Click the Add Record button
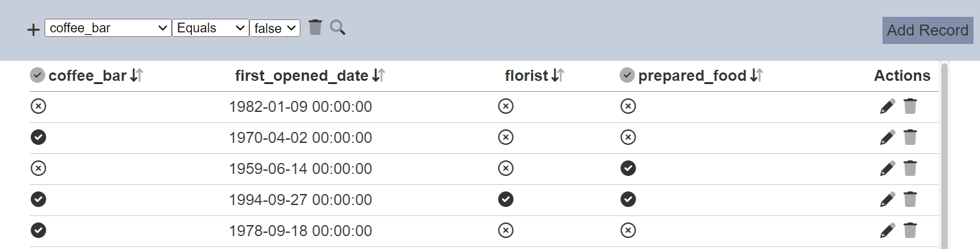This screenshot has width=980, height=249. pyautogui.click(x=928, y=30)
